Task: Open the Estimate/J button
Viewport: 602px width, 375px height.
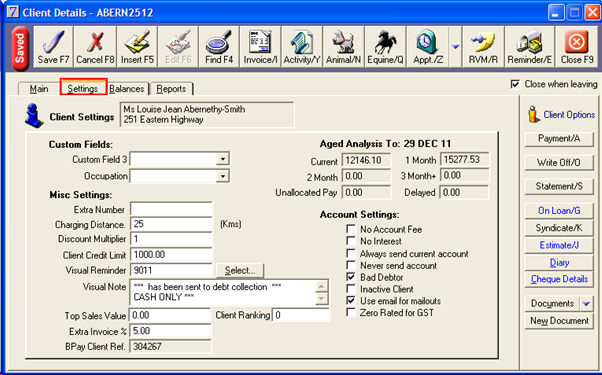Action: coord(559,245)
